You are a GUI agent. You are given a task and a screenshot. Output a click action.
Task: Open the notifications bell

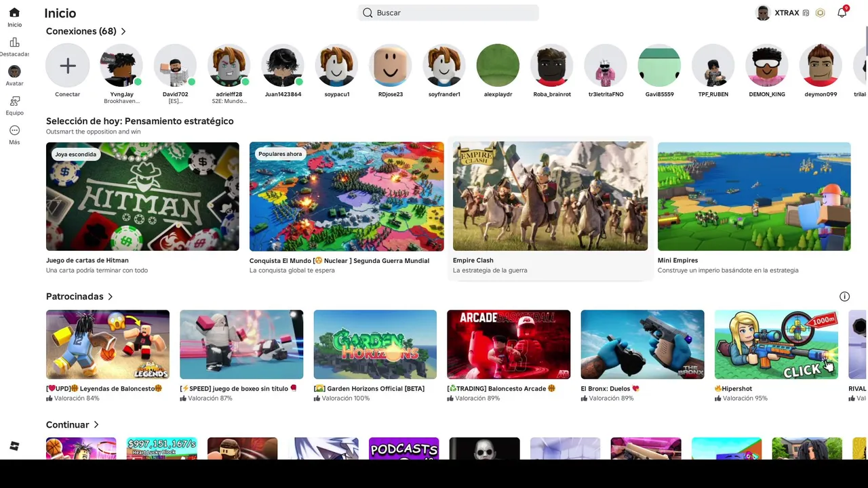842,12
